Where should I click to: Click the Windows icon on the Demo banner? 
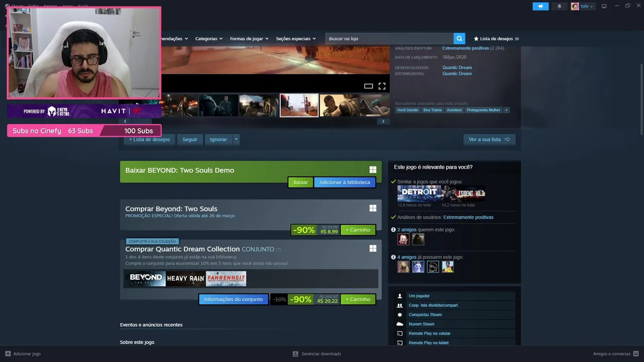pyautogui.click(x=373, y=170)
